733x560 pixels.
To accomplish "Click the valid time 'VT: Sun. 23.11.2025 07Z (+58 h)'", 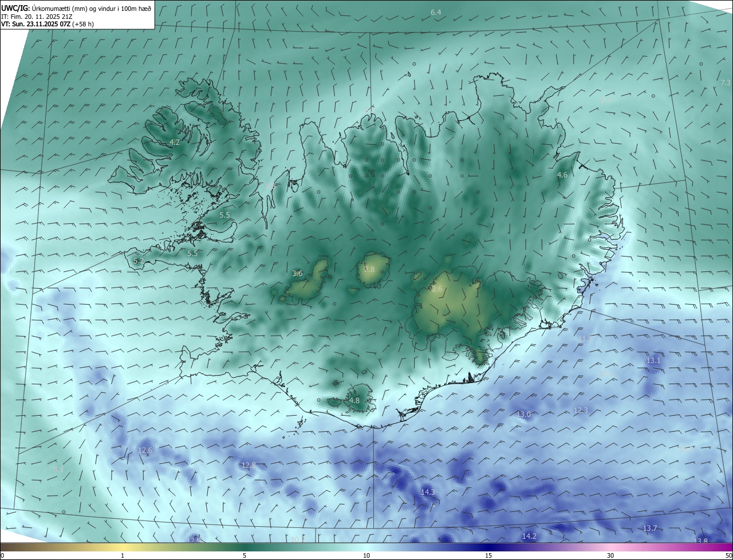I will point(48,24).
